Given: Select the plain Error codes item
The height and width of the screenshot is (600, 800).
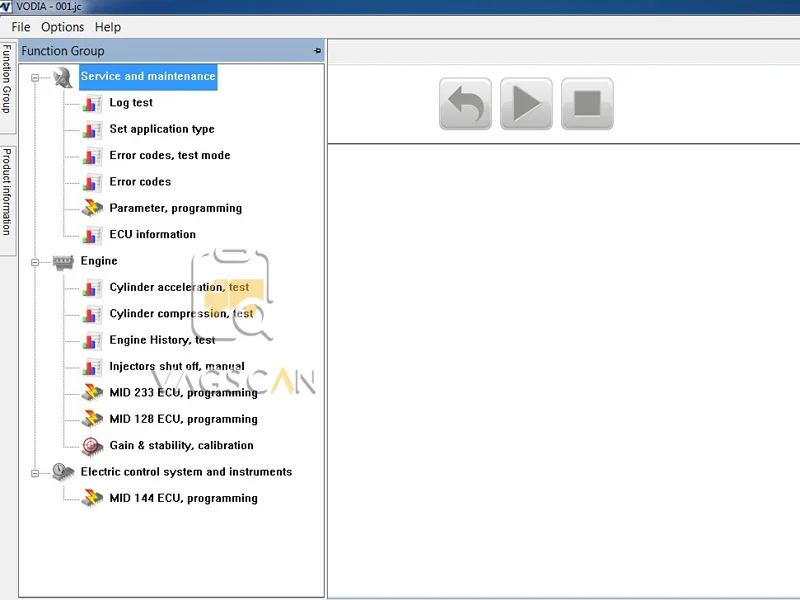Looking at the screenshot, I should tap(140, 182).
